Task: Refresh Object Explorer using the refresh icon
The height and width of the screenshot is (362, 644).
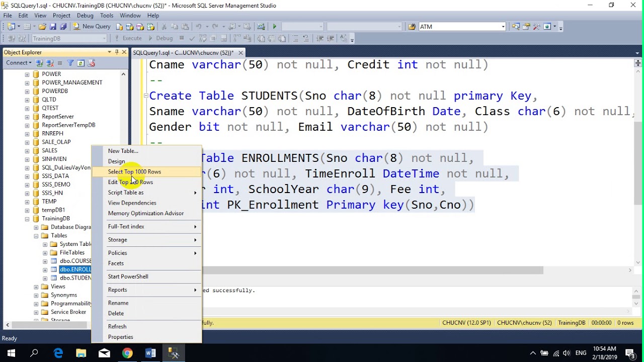Action: click(x=80, y=63)
